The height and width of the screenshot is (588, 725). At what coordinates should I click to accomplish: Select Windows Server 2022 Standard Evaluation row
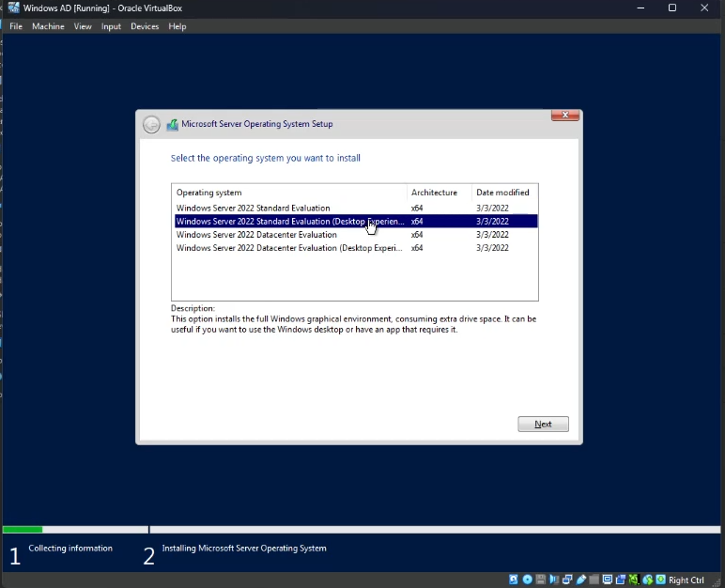[x=356, y=209]
